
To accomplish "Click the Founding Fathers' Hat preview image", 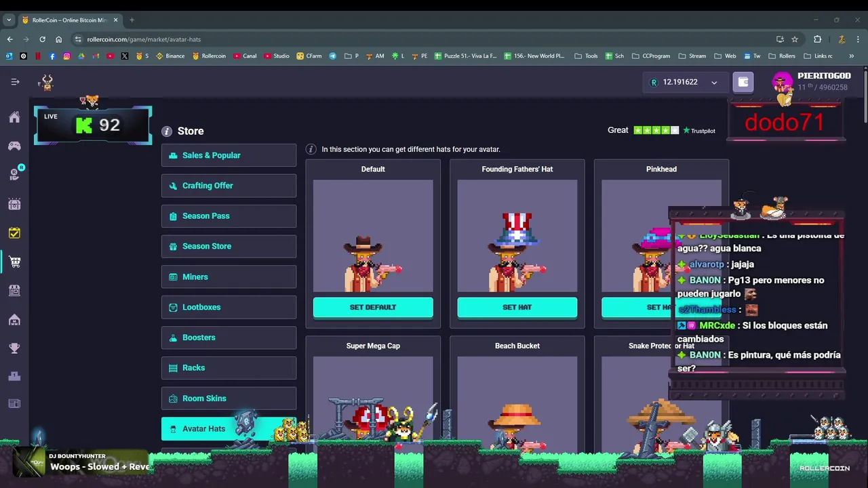I will click(517, 236).
